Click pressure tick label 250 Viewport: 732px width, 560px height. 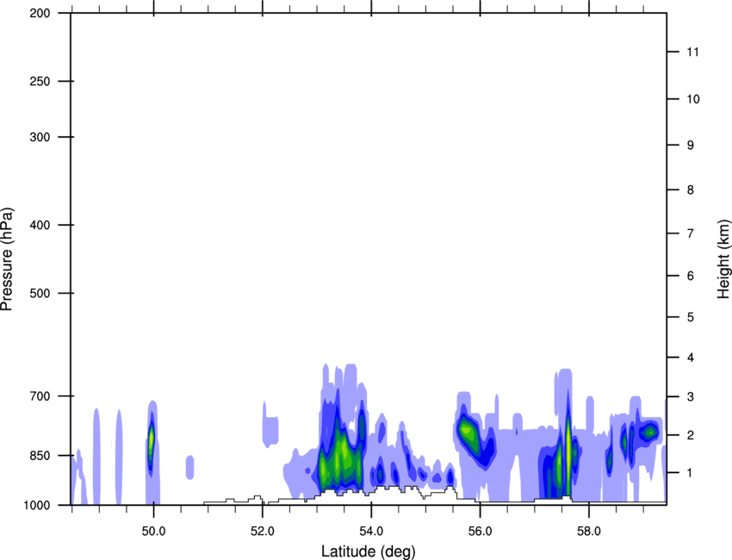40,81
